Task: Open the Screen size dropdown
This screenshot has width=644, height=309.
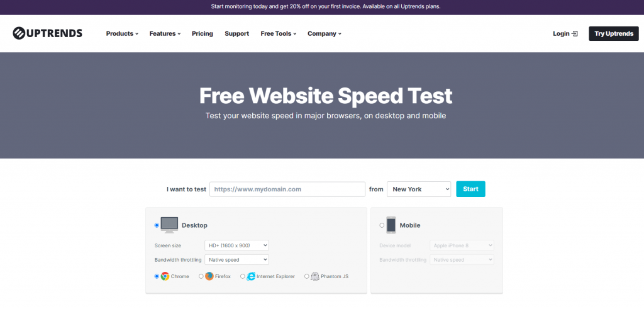Action: pos(236,245)
